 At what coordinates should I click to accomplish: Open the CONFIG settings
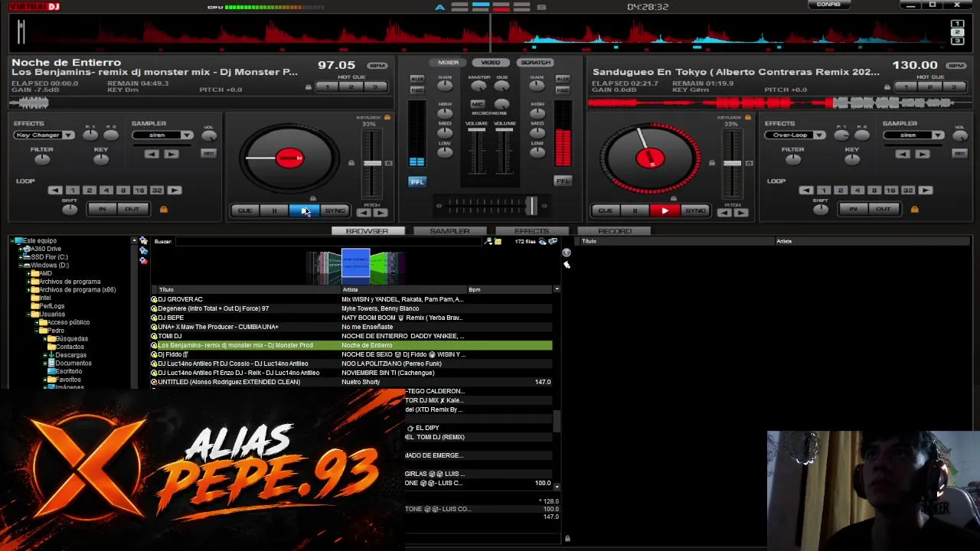click(x=828, y=5)
